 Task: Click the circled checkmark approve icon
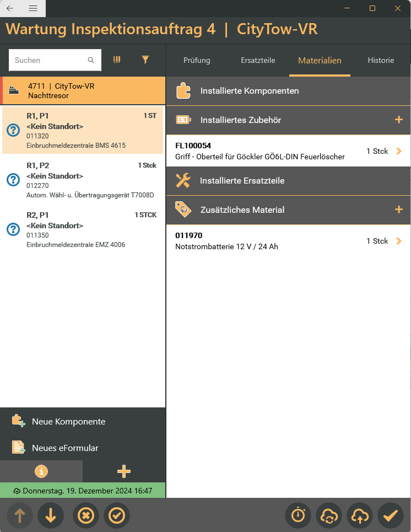point(117,516)
